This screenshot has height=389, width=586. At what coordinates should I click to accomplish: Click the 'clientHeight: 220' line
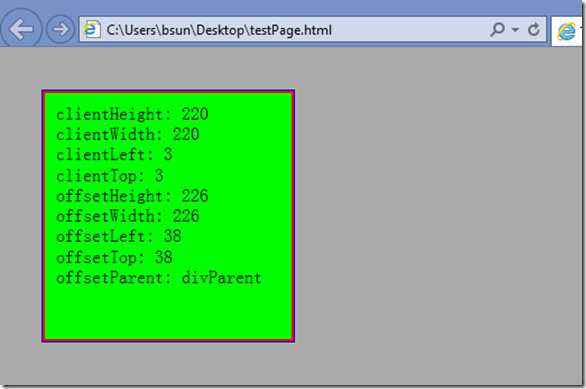point(132,114)
